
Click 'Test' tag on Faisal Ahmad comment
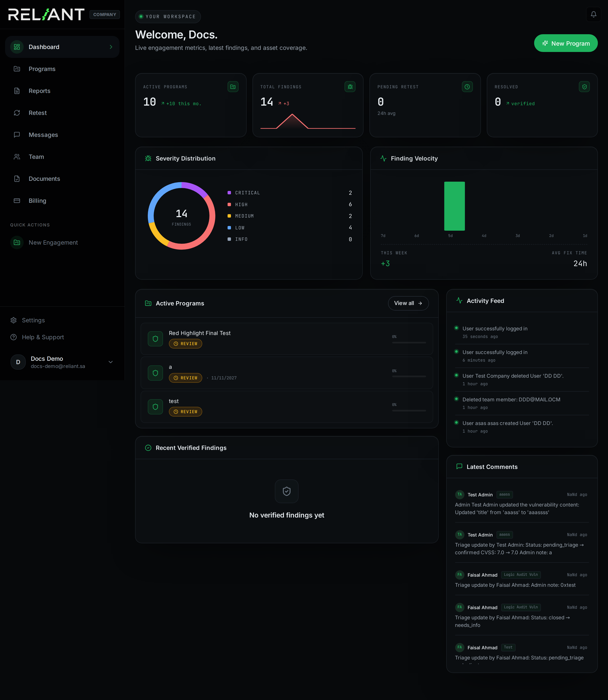click(508, 647)
